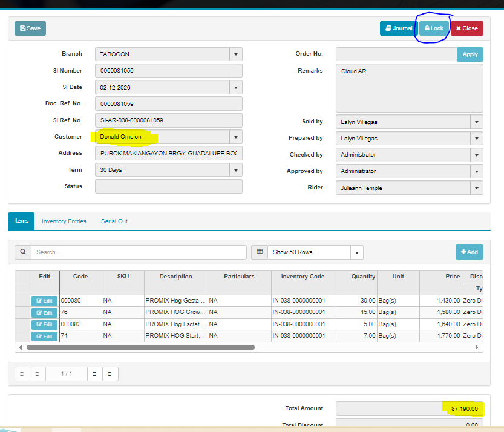Switch to the Inventory Entries tab
The image size is (504, 432).
point(64,221)
